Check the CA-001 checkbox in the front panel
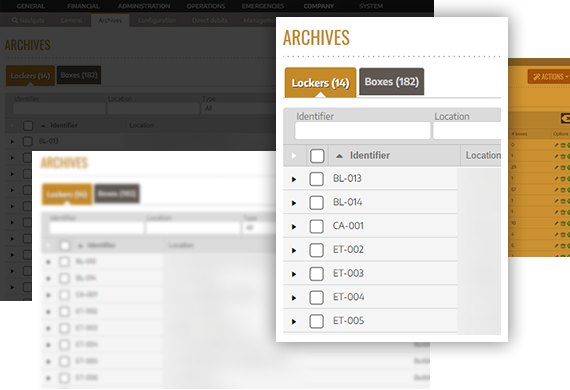 (x=316, y=226)
